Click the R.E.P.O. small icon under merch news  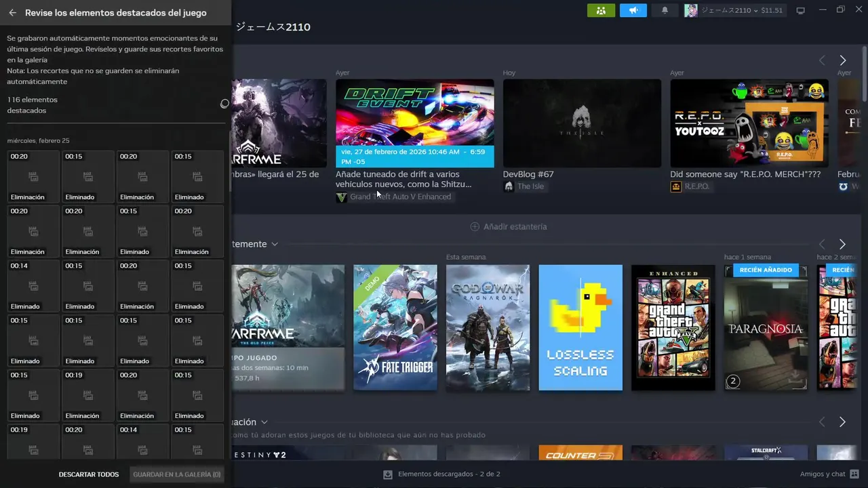(675, 186)
